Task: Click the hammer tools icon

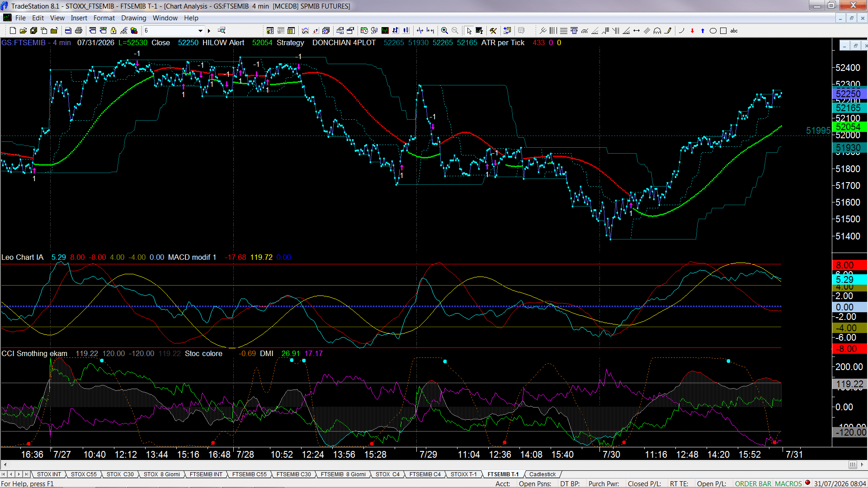Action: click(493, 31)
